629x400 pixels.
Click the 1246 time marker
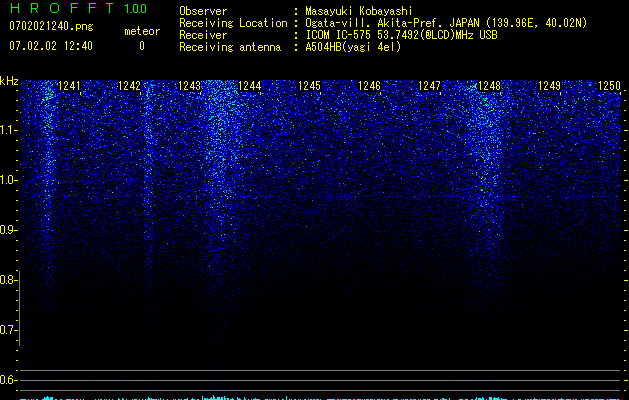[x=369, y=86]
